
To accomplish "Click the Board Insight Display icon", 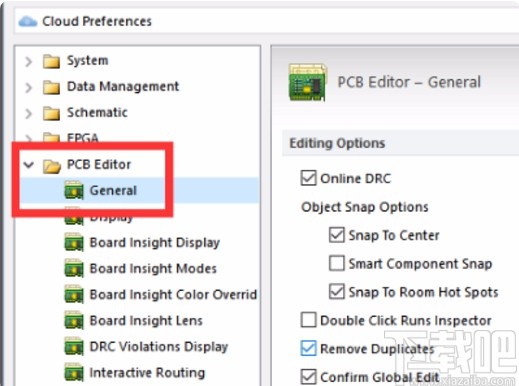I will [x=74, y=242].
